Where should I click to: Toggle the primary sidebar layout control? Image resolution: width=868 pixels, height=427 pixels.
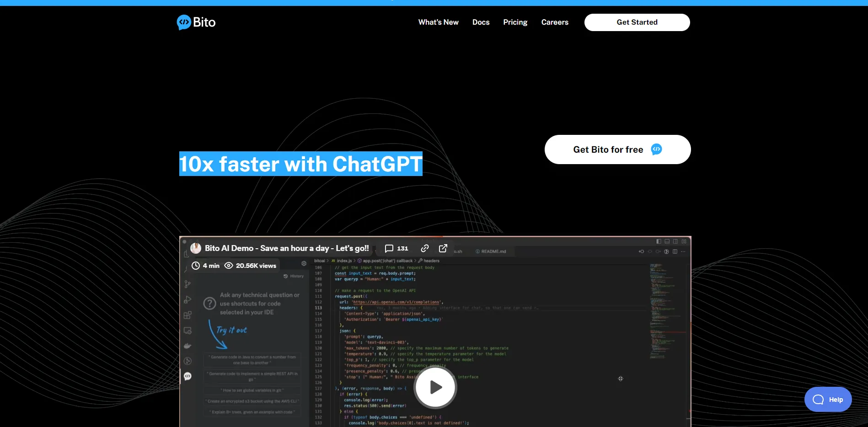pos(659,241)
